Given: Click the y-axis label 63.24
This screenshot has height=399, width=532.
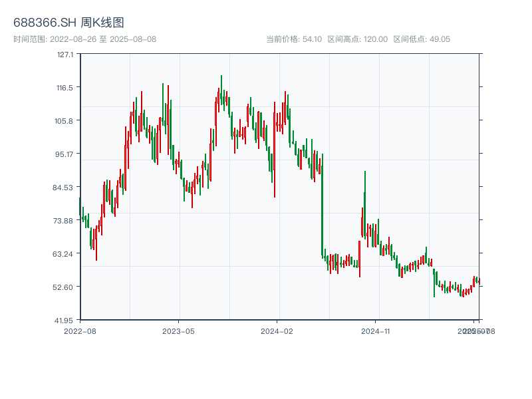Looking at the screenshot, I should pos(63,254).
